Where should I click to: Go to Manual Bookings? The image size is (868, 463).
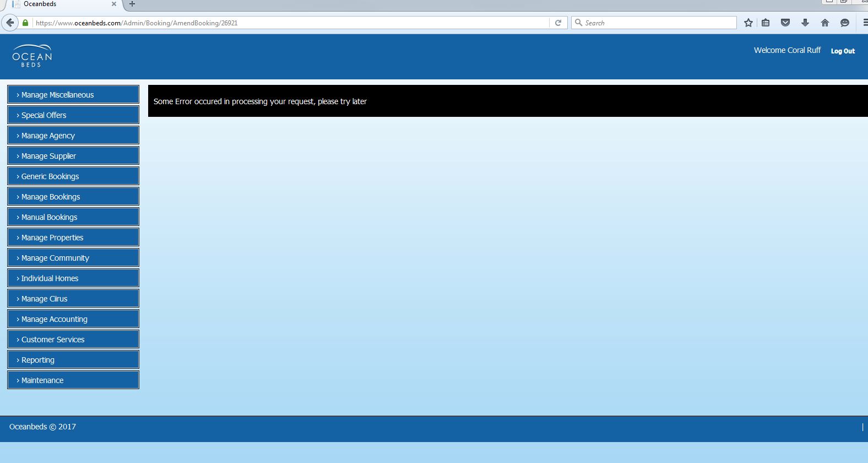click(73, 217)
